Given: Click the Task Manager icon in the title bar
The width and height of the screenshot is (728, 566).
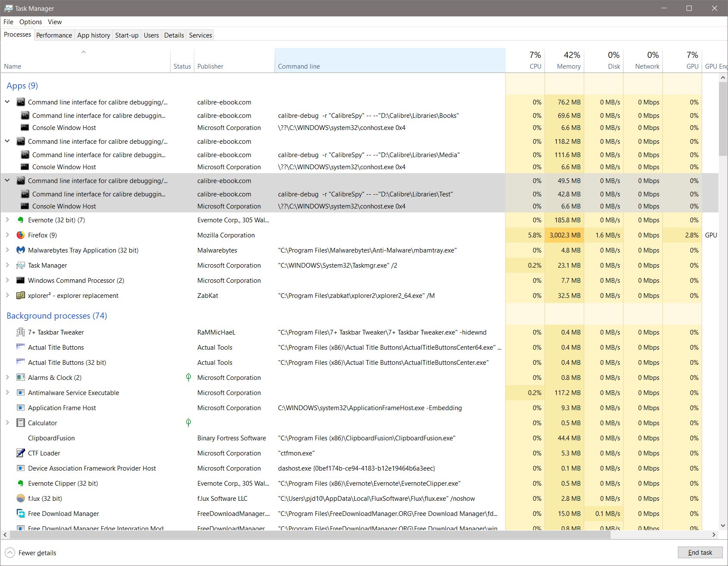Looking at the screenshot, I should [8, 8].
